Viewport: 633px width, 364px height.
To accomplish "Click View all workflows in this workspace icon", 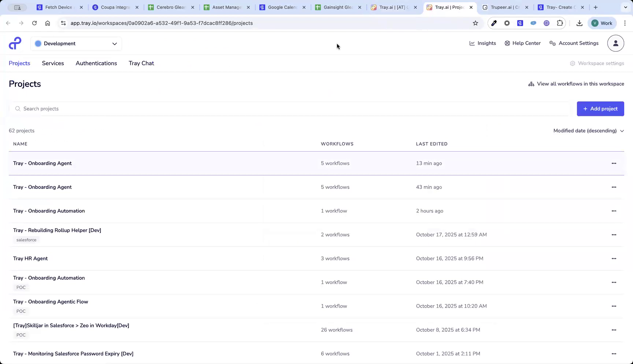I will [531, 84].
